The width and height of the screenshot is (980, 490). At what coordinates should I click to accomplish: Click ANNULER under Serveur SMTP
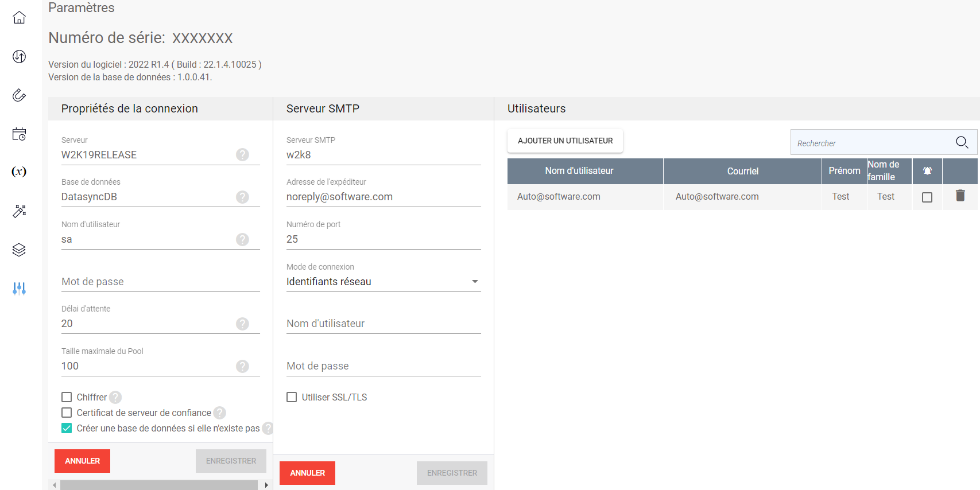pyautogui.click(x=307, y=473)
